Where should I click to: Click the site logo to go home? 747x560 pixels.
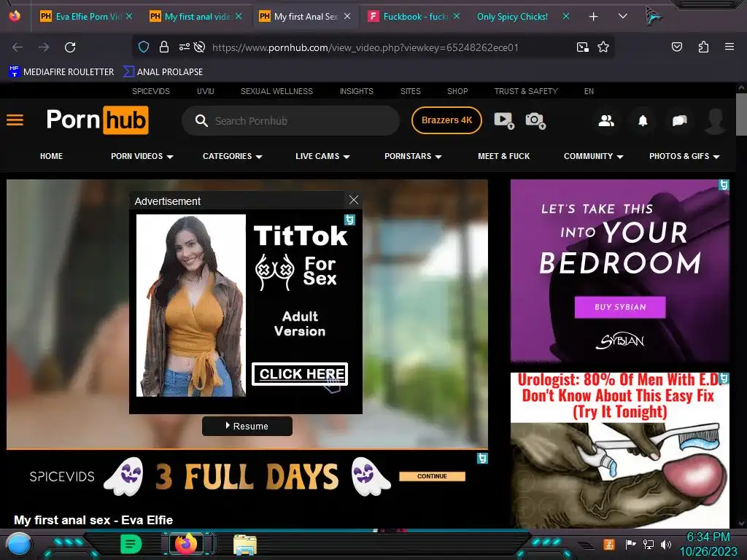pyautogui.click(x=97, y=120)
